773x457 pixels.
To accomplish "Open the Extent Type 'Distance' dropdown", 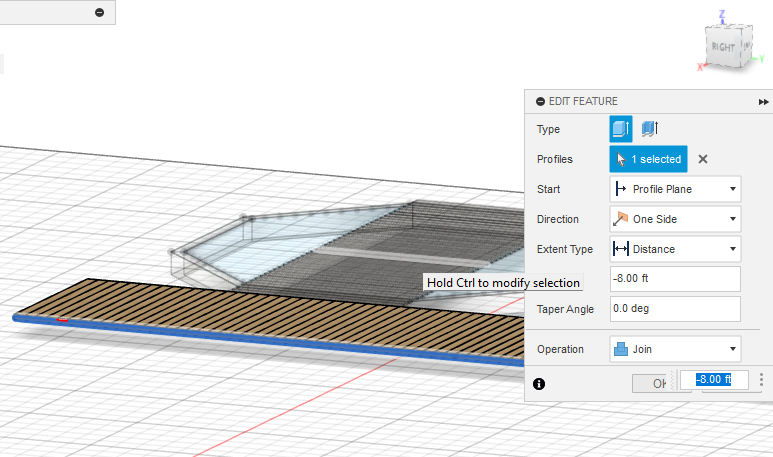I will (x=675, y=249).
